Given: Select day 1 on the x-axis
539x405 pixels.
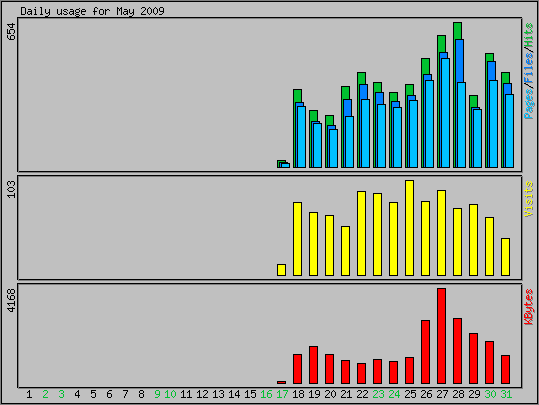Looking at the screenshot, I should pyautogui.click(x=29, y=394).
